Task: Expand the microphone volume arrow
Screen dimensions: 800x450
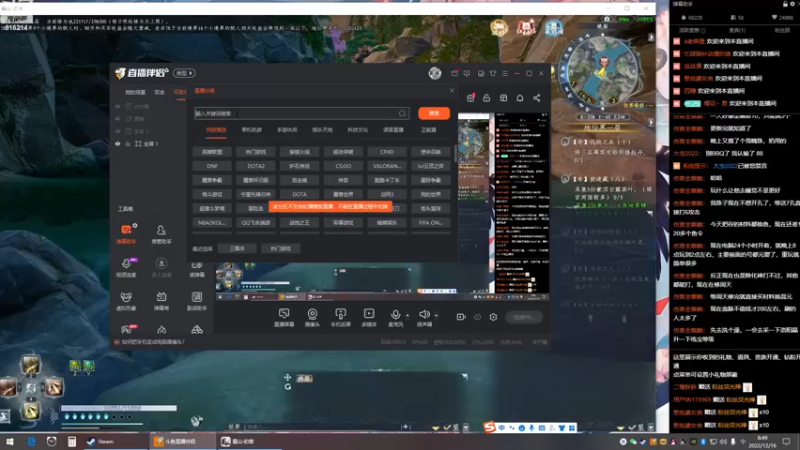Action: (x=407, y=315)
